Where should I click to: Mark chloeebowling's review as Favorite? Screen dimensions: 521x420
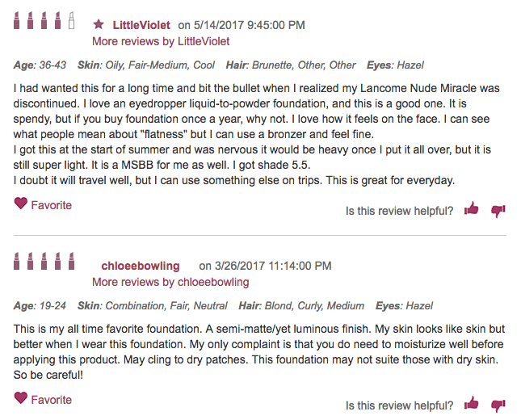coord(51,399)
